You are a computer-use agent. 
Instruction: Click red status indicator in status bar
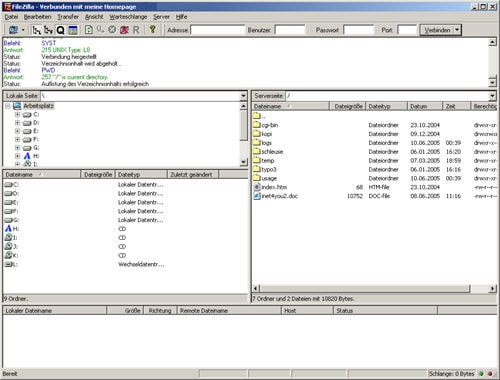pyautogui.click(x=490, y=374)
